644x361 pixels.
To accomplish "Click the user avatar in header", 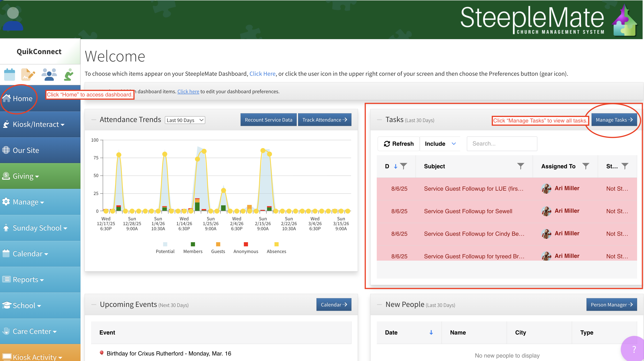I will click(x=13, y=19).
